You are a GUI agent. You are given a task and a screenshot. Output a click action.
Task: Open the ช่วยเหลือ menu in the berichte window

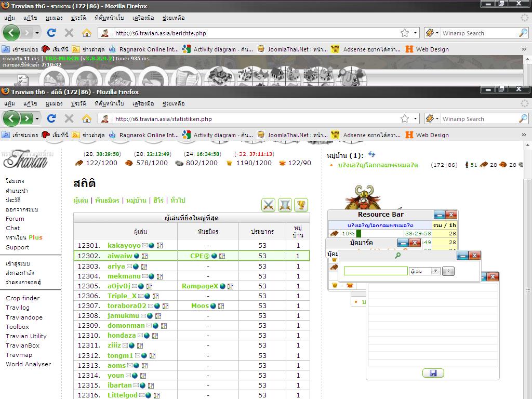tap(174, 18)
